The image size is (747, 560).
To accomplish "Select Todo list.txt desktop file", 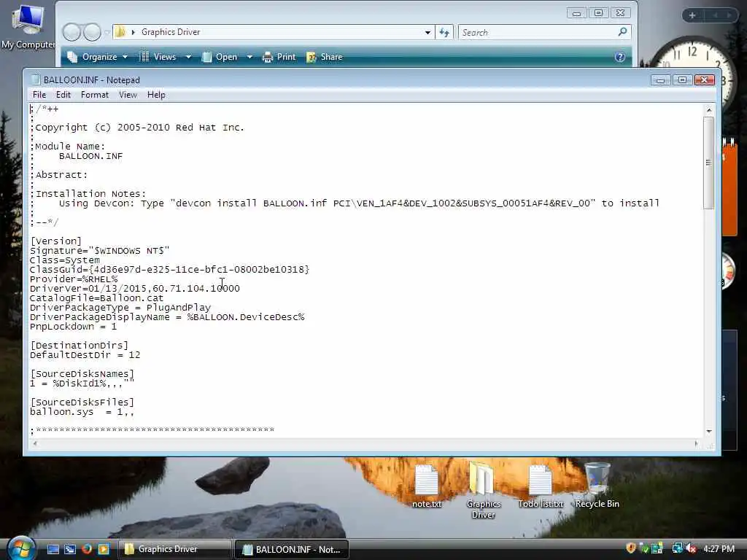I will pos(541,486).
